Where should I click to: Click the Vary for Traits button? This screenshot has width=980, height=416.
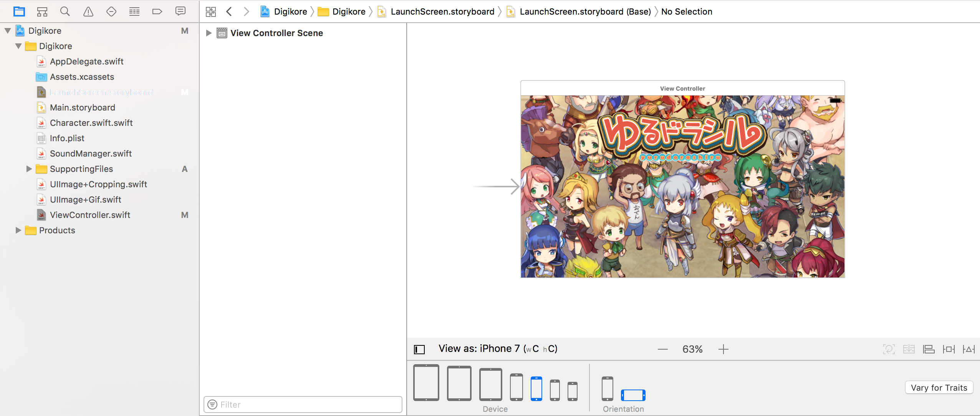[x=939, y=388]
